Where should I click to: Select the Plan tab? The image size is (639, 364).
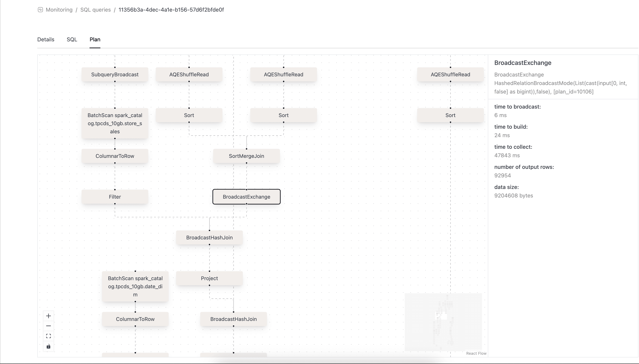(x=95, y=39)
